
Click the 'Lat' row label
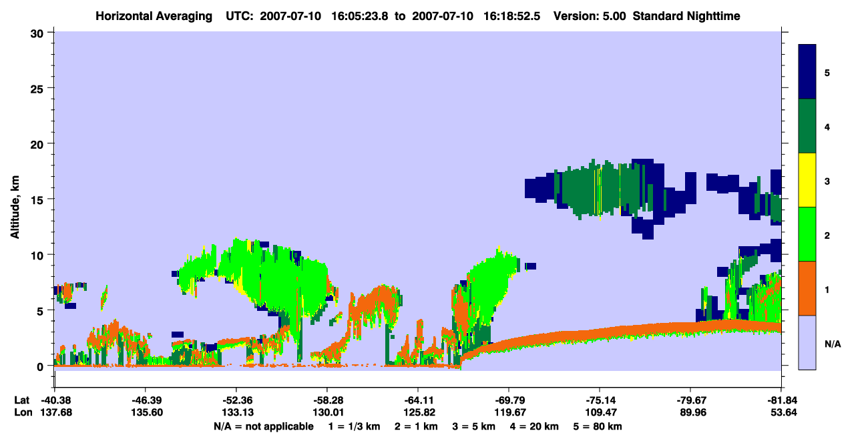pos(23,400)
